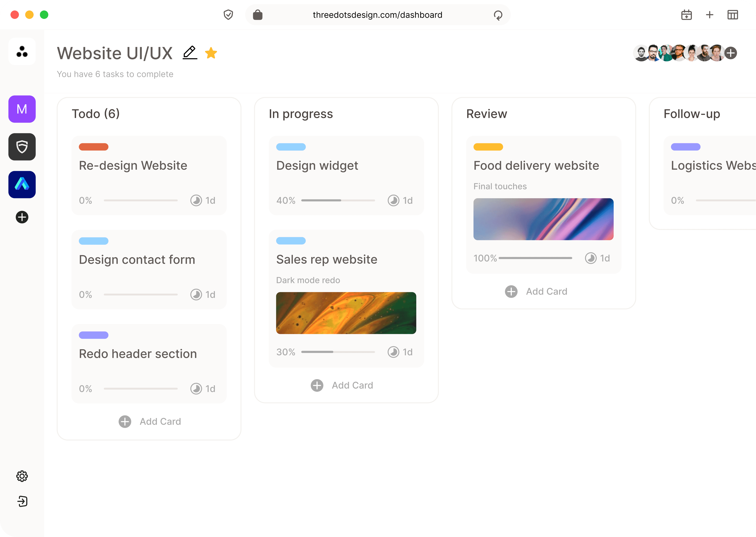Screen dimensions: 756x537
Task: Click the pencil edit icon beside Website UI/UX
Action: tap(190, 53)
